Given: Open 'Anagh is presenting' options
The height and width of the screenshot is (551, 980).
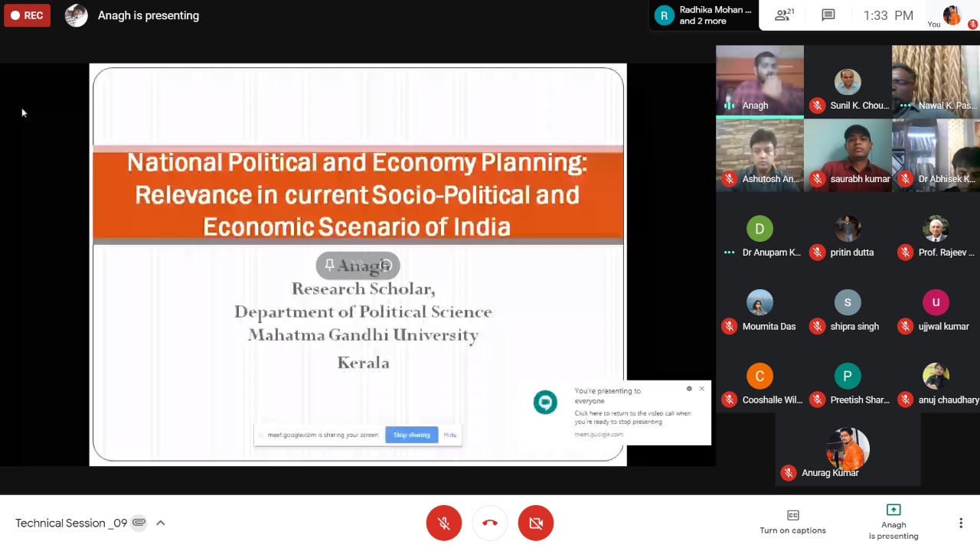Looking at the screenshot, I should coord(893,522).
